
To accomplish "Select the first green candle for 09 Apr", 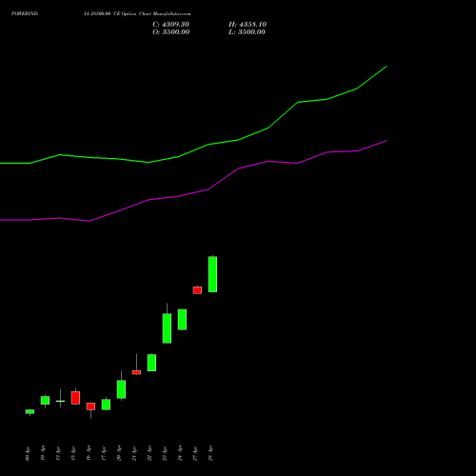I will pos(30,411).
